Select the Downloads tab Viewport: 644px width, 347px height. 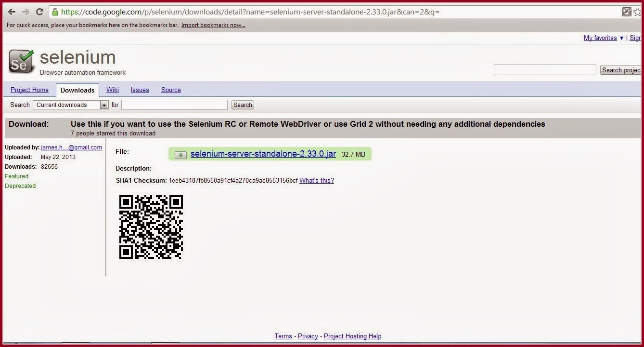(77, 90)
